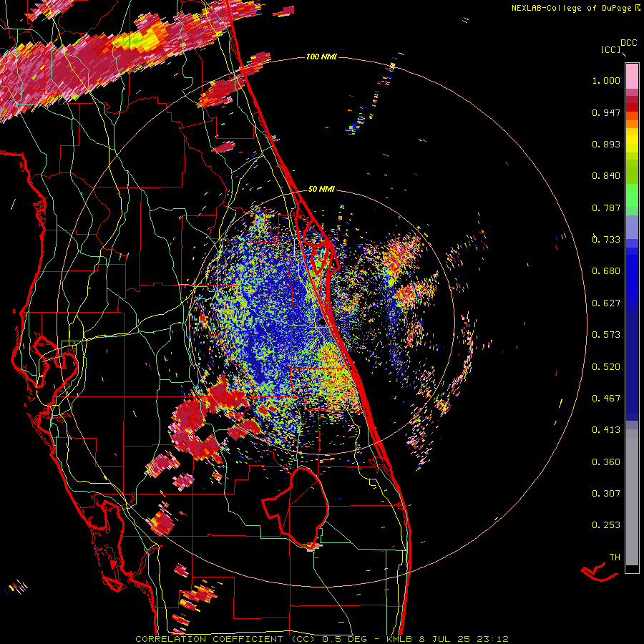Screen dimensions: 644x644
Task: Click the 0.893 scale value
Action: click(606, 144)
